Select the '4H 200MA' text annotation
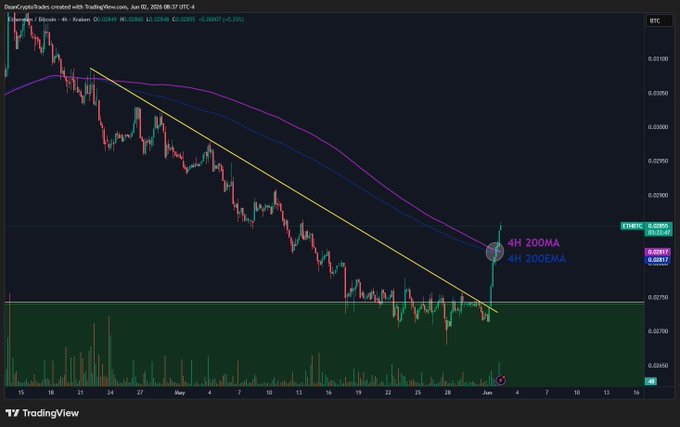Screen dimensions: 680x427 pyautogui.click(x=533, y=243)
